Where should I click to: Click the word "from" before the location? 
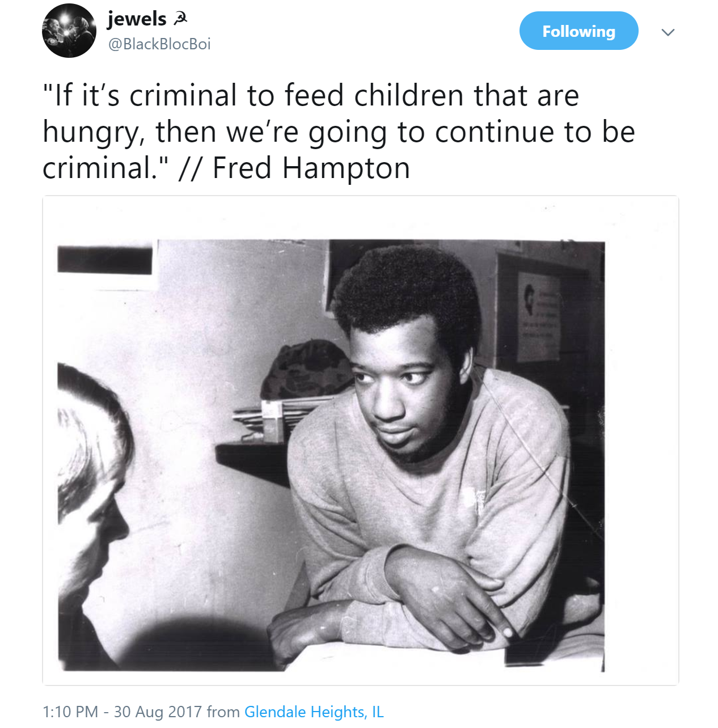(x=223, y=712)
